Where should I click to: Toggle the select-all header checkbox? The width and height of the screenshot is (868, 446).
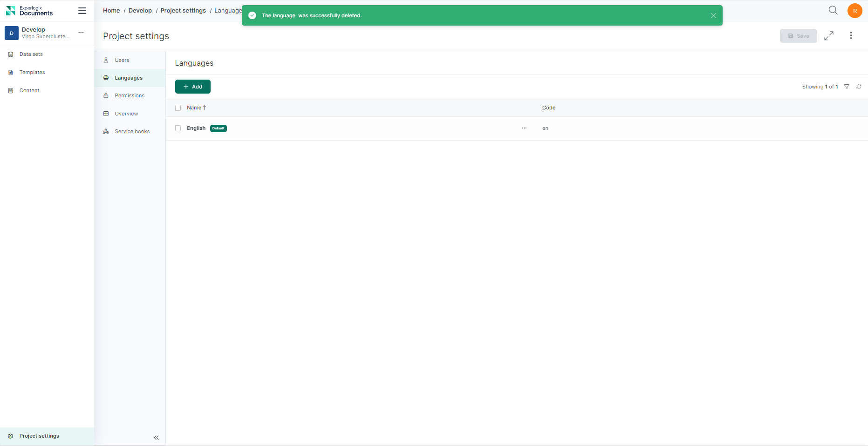(x=178, y=108)
